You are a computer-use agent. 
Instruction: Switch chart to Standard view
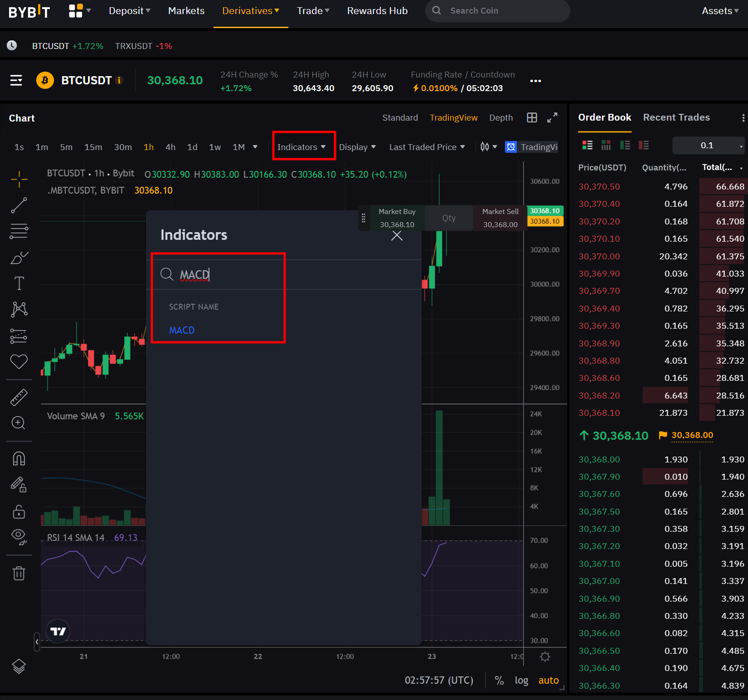coord(400,118)
